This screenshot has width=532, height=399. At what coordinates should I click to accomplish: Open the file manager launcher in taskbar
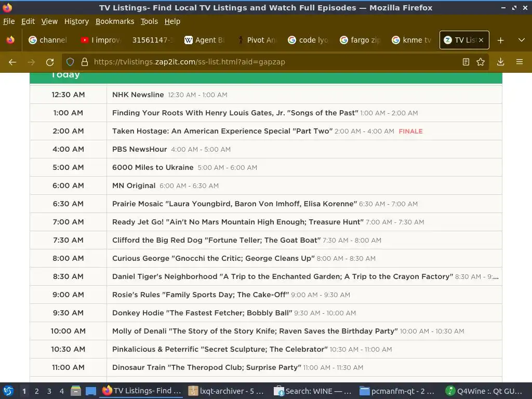point(76,391)
